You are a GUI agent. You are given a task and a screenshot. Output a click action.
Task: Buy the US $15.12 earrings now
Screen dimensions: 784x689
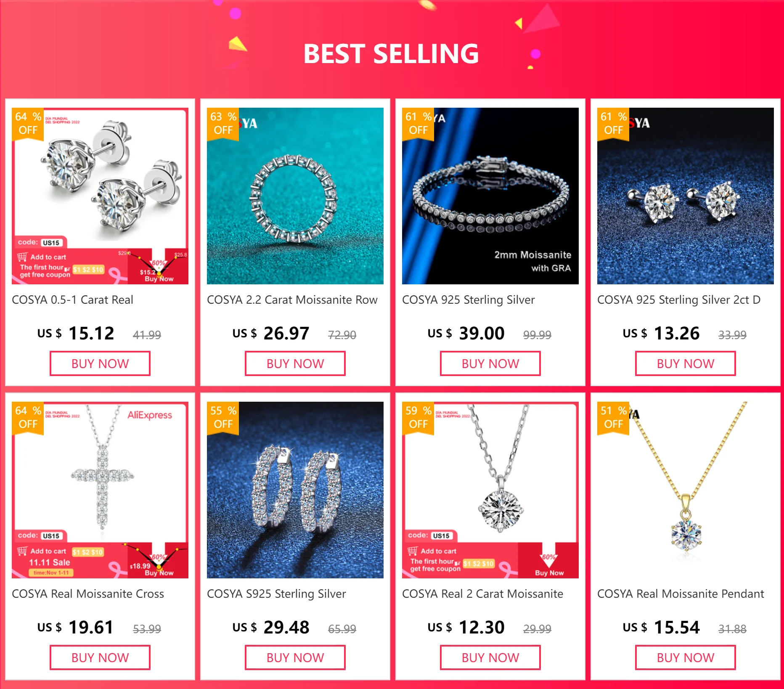coord(100,363)
